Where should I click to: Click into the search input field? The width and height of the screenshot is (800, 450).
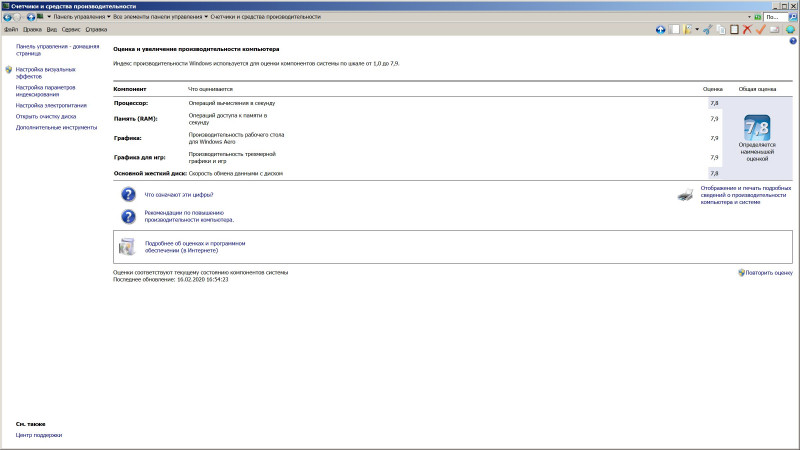[776, 17]
